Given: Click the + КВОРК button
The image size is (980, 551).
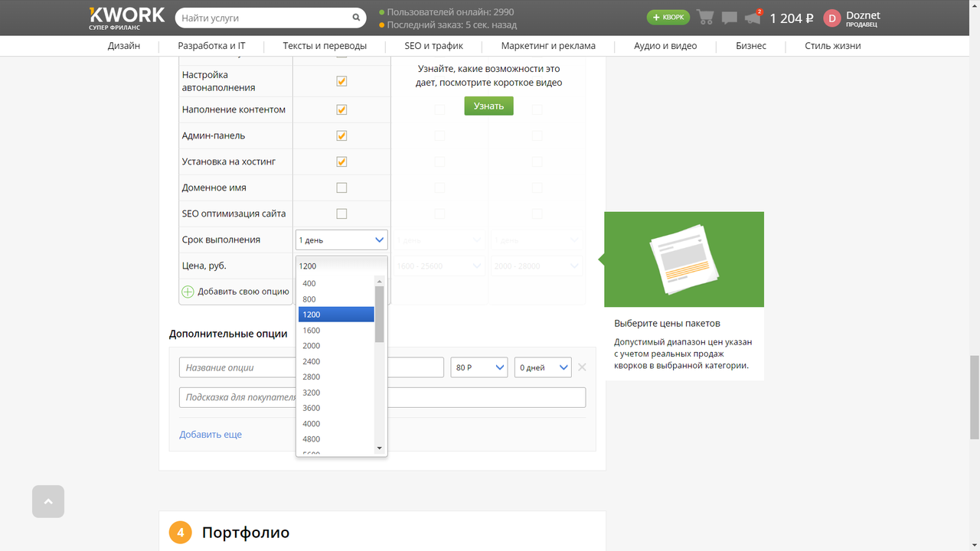Looking at the screenshot, I should coord(668,17).
